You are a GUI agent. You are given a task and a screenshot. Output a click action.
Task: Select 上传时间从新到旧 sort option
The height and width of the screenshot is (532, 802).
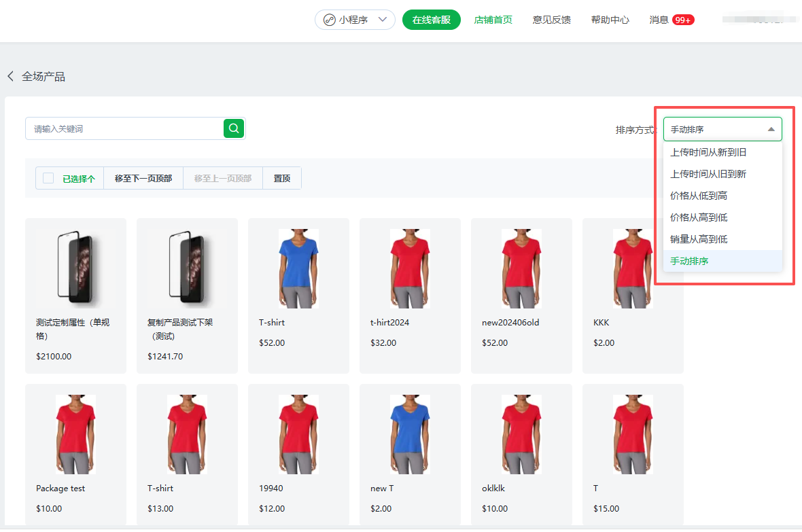click(x=708, y=152)
